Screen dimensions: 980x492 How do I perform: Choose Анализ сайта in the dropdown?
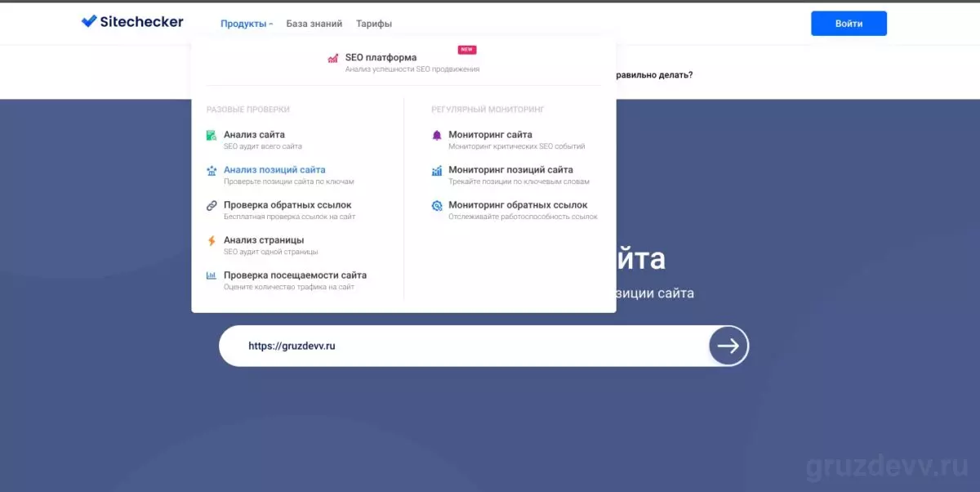coord(254,134)
